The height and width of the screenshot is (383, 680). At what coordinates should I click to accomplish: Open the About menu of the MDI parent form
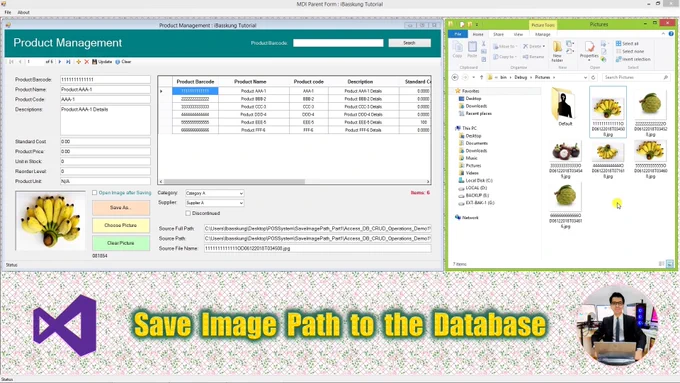pos(23,13)
